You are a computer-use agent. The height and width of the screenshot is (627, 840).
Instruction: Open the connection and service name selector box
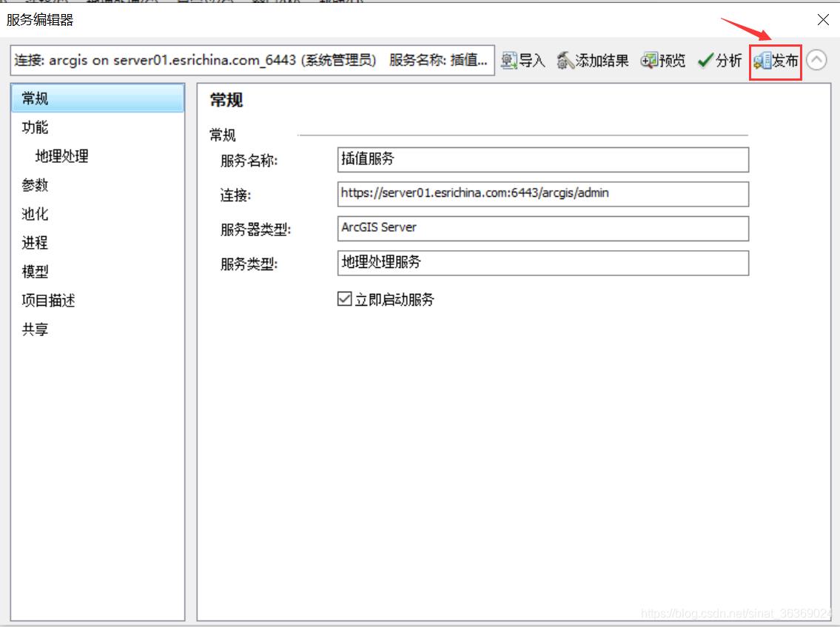click(252, 61)
